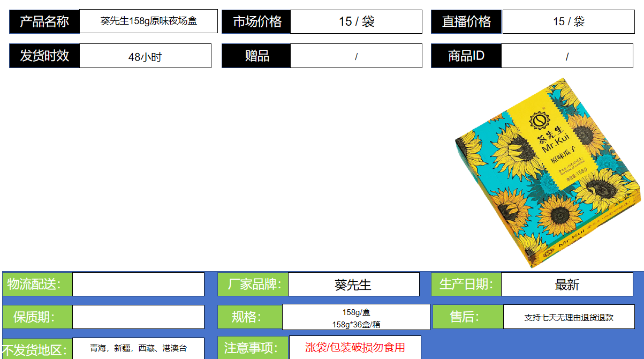Click the non-shipping regions field 青海,新疆
The height and width of the screenshot is (359, 644).
[x=138, y=348]
